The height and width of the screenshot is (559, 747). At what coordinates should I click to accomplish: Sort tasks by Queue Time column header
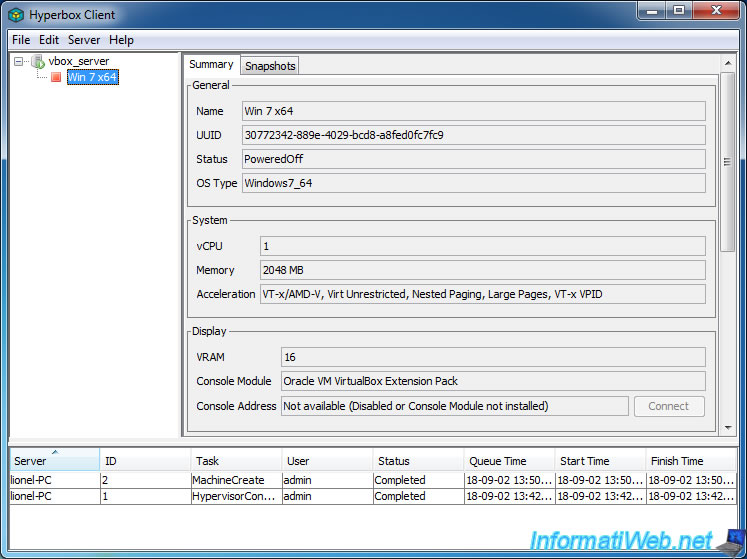coord(509,461)
